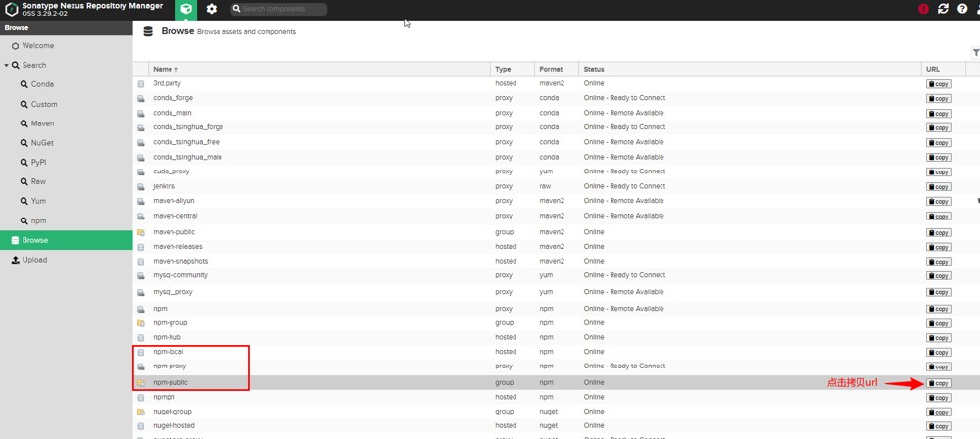Sort by the Name column header

click(x=319, y=69)
